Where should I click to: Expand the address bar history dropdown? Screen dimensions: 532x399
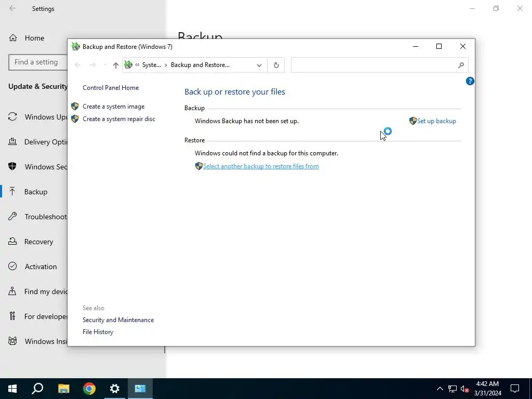[x=259, y=65]
